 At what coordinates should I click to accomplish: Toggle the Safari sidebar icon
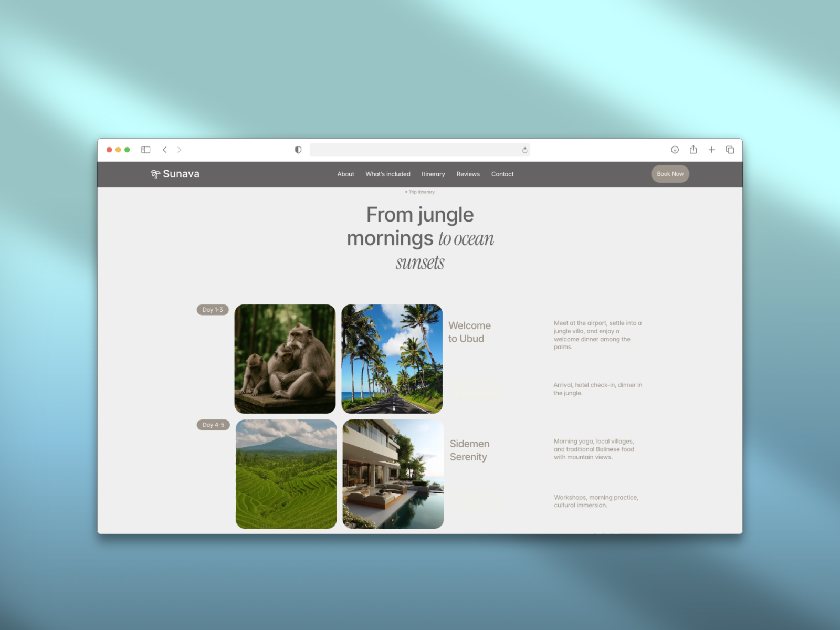click(x=146, y=150)
